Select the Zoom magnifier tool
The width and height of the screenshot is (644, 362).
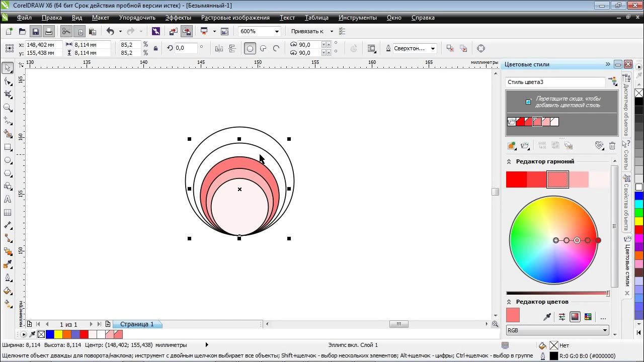[8, 108]
